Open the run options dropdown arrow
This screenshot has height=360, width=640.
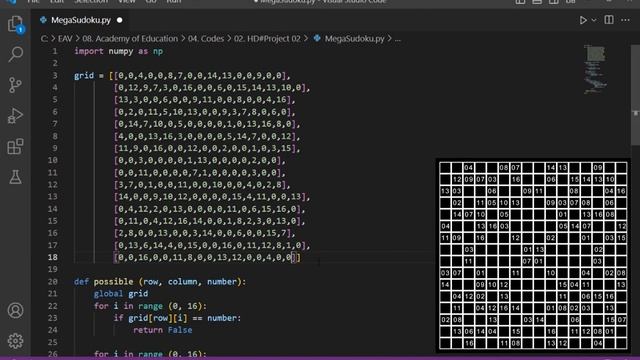click(x=594, y=20)
